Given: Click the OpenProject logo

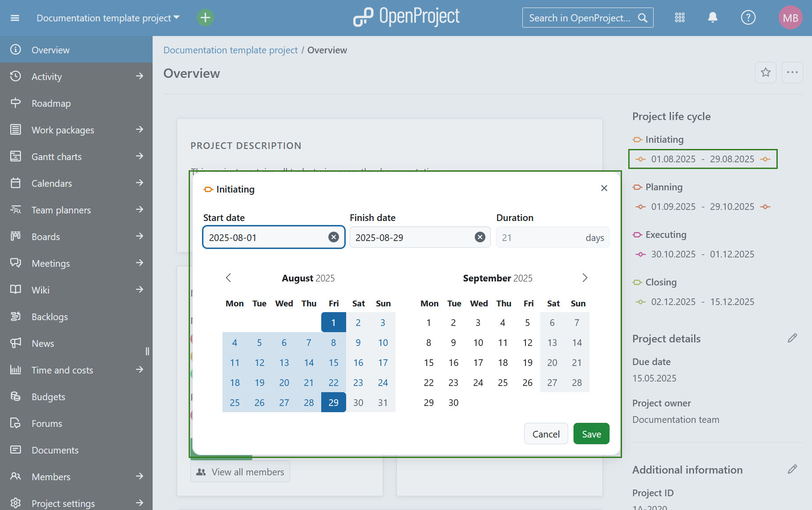Looking at the screenshot, I should (406, 17).
